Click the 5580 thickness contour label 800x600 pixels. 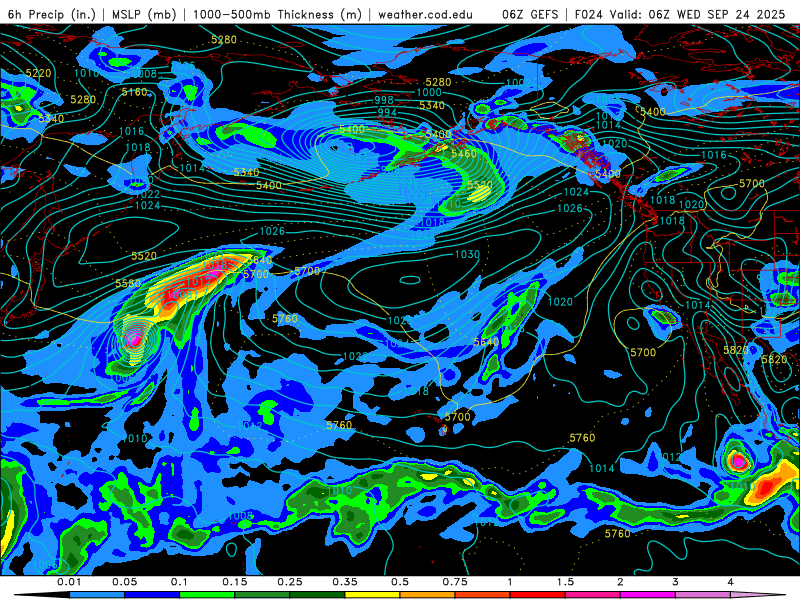coord(128,284)
